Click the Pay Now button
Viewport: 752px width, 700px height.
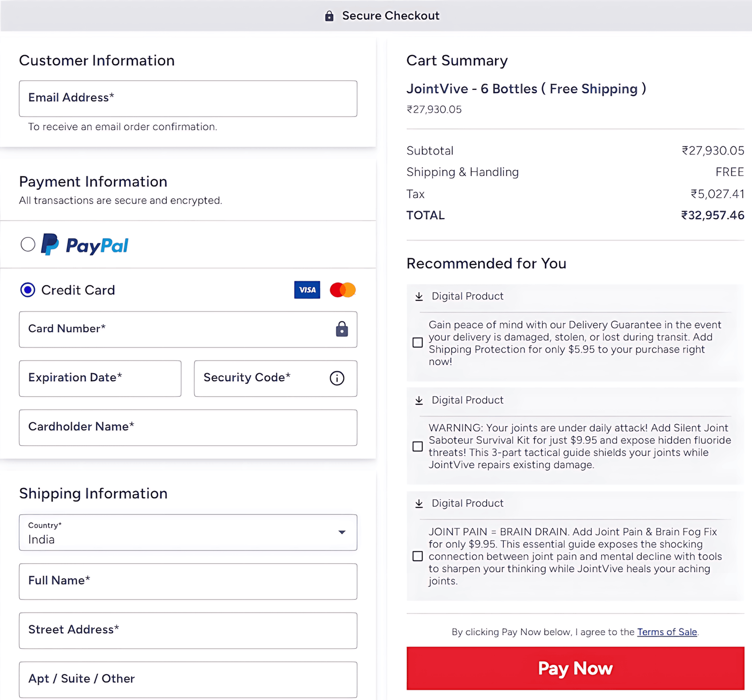[575, 668]
